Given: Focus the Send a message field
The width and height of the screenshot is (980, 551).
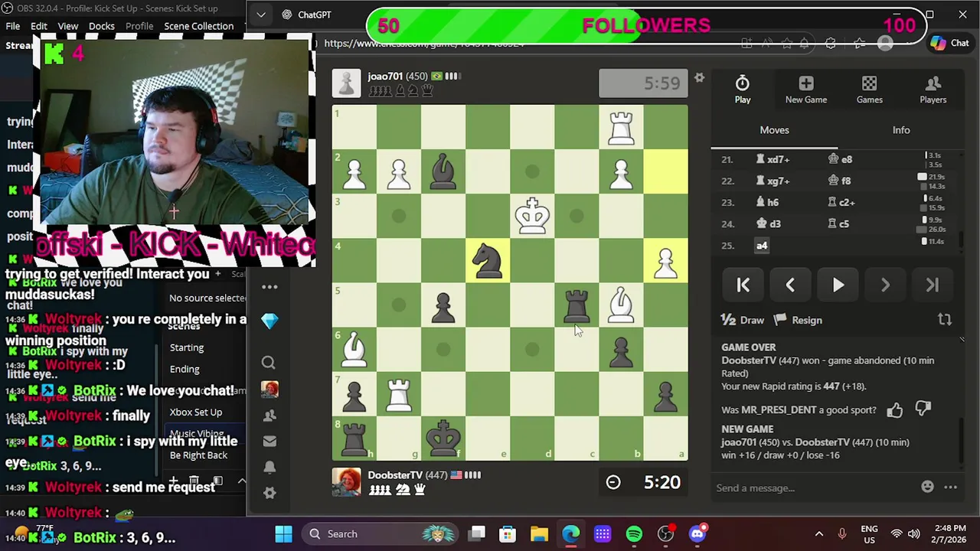Looking at the screenshot, I should [812, 487].
